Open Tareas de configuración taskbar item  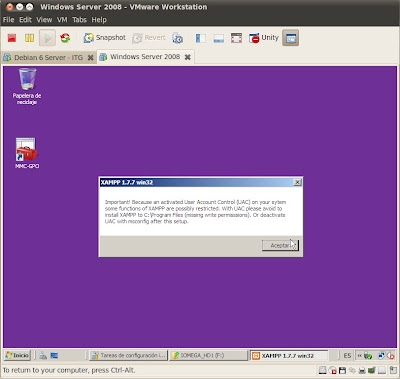pyautogui.click(x=129, y=355)
